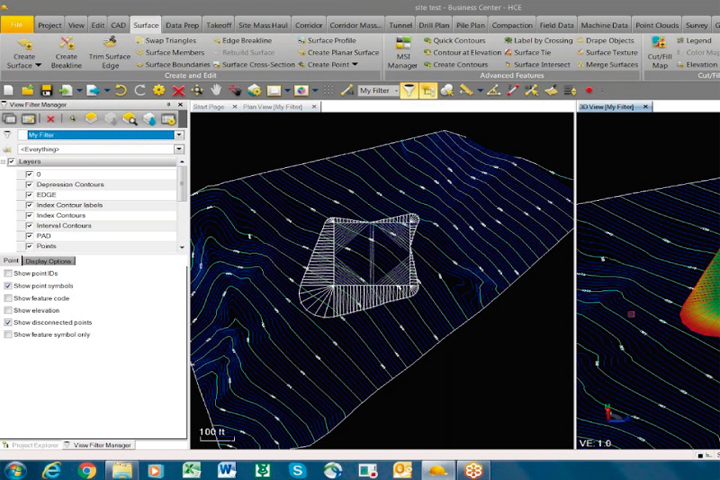Click down arrow of layers list scrollbar
This screenshot has width=720, height=480.
(182, 247)
